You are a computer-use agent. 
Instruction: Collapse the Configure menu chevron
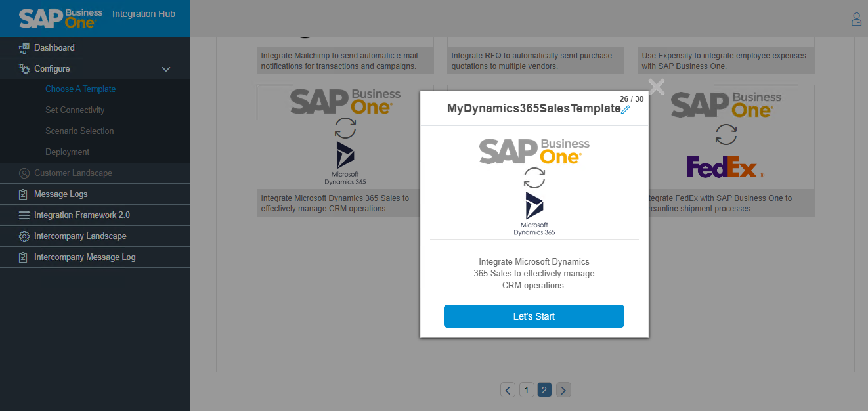click(166, 69)
